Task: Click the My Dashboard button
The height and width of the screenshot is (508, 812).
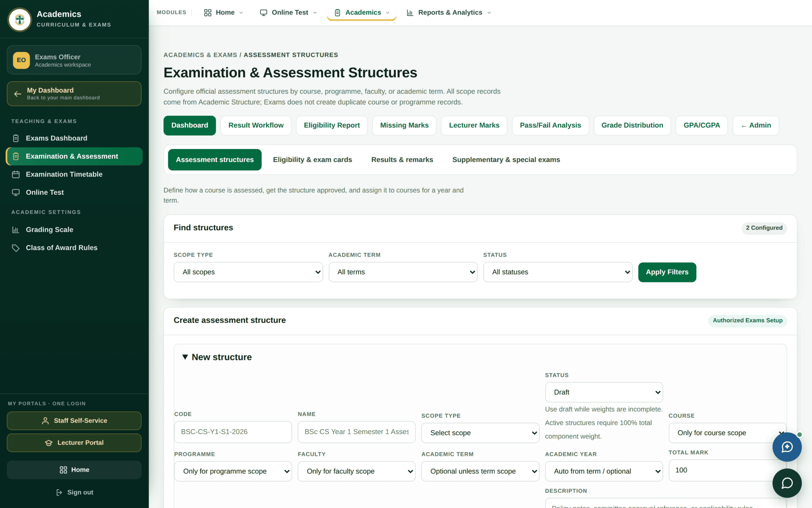Action: pyautogui.click(x=74, y=94)
